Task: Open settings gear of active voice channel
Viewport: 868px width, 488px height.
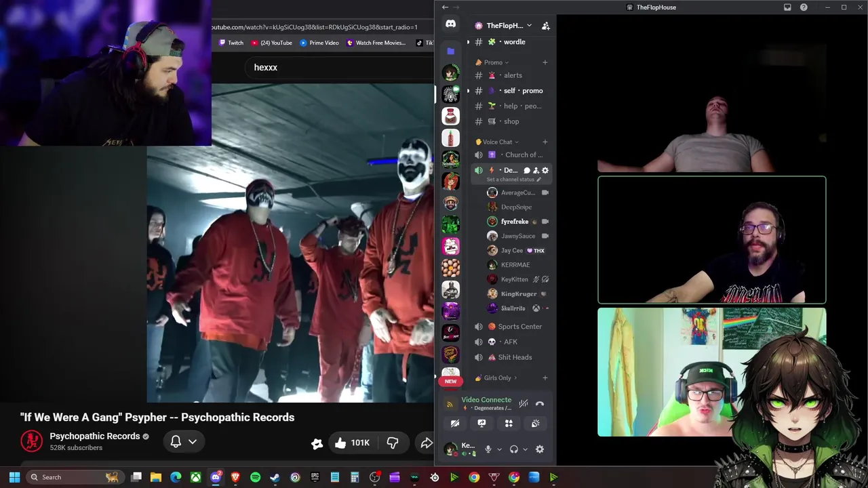Action: click(x=545, y=170)
